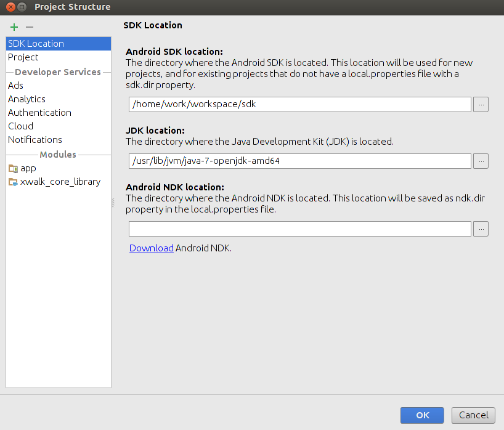Click the JDK location path field
The width and height of the screenshot is (504, 430).
click(299, 161)
